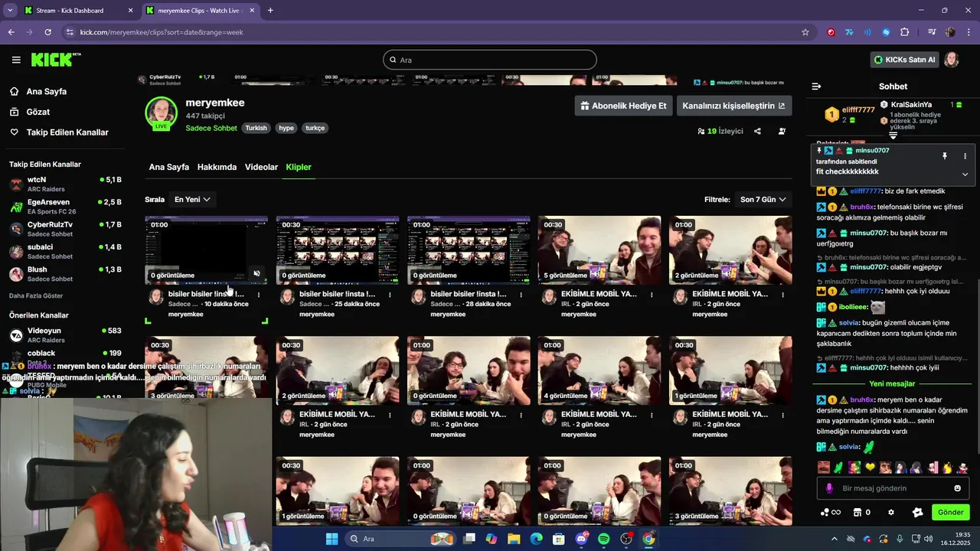Viewport: 980px width, 551px height.
Task: Click the share icon beside the viewer count
Action: [x=757, y=131]
